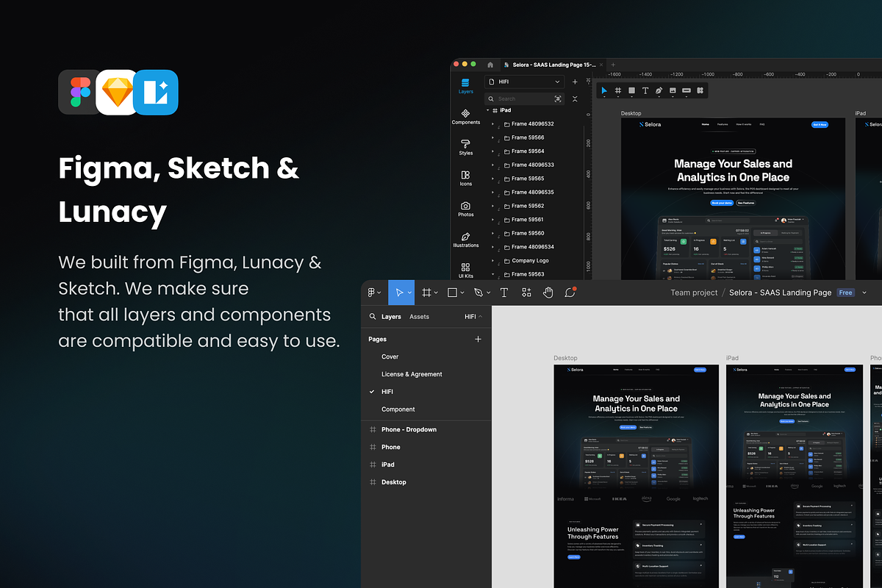Open Resources tool in Figma toolbar
Image resolution: width=882 pixels, height=588 pixels.
coord(526,293)
